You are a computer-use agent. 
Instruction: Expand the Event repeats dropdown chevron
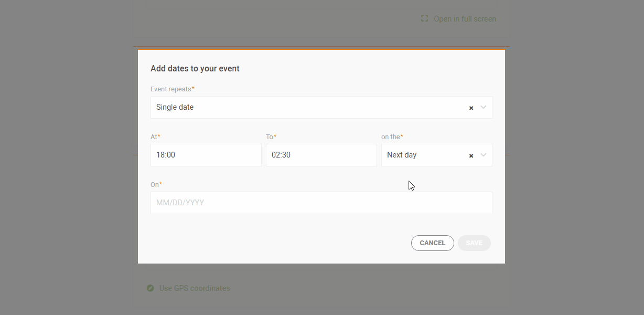[x=484, y=107]
